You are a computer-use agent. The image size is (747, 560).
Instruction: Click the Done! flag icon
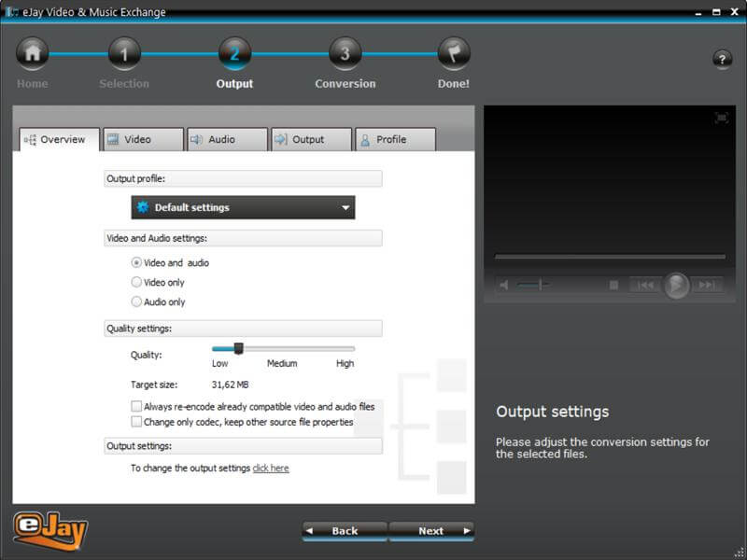pyautogui.click(x=452, y=53)
